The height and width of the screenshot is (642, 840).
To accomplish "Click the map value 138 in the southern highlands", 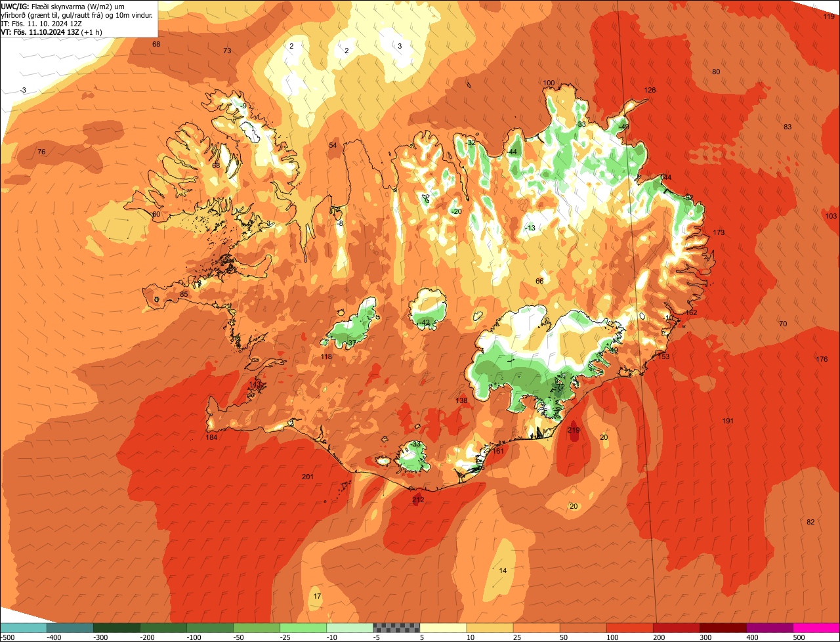I will (461, 400).
